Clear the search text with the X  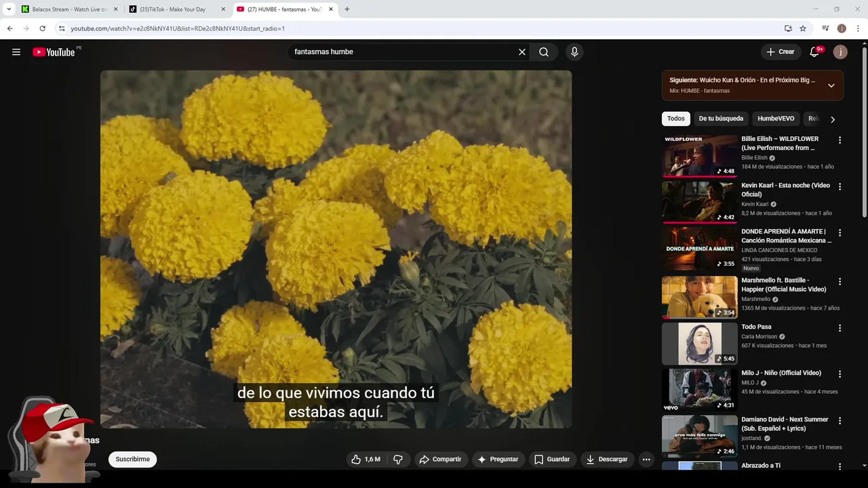(522, 52)
